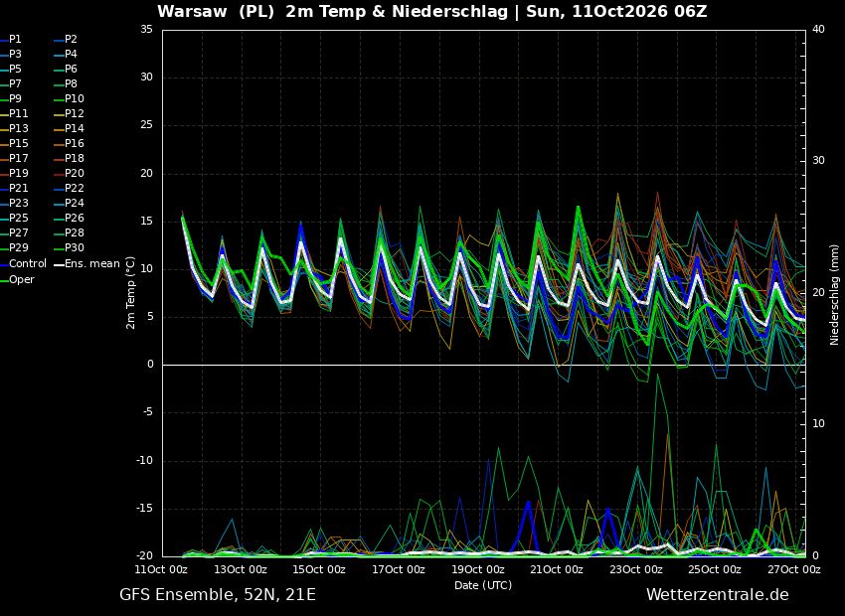
Task: Choose the 'P14' legend entry
Action: coord(70,129)
